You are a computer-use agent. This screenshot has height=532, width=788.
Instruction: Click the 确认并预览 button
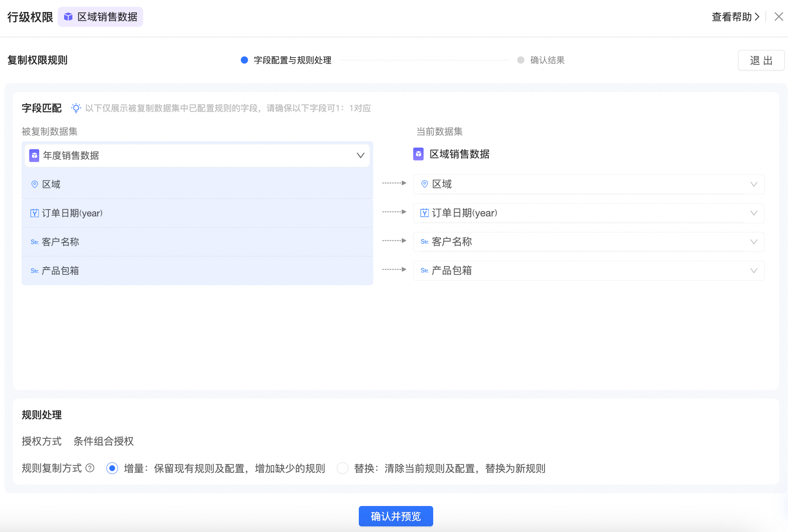coord(396,516)
